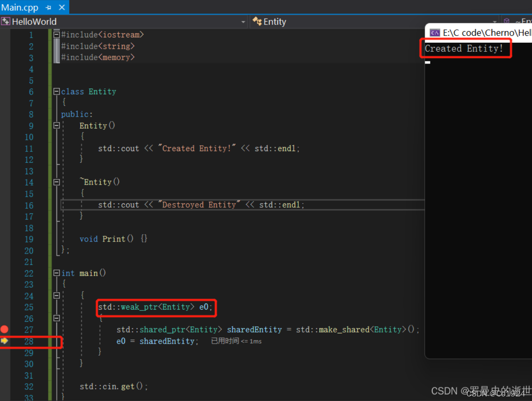Viewport: 532px width, 401px height.
Task: Collapse the scope block at line 24
Action: pos(57,296)
